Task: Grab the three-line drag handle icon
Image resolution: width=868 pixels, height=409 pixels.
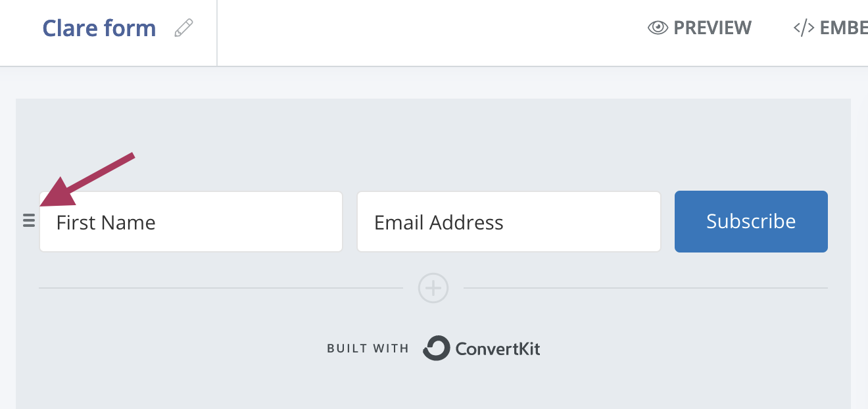Action: point(28,221)
